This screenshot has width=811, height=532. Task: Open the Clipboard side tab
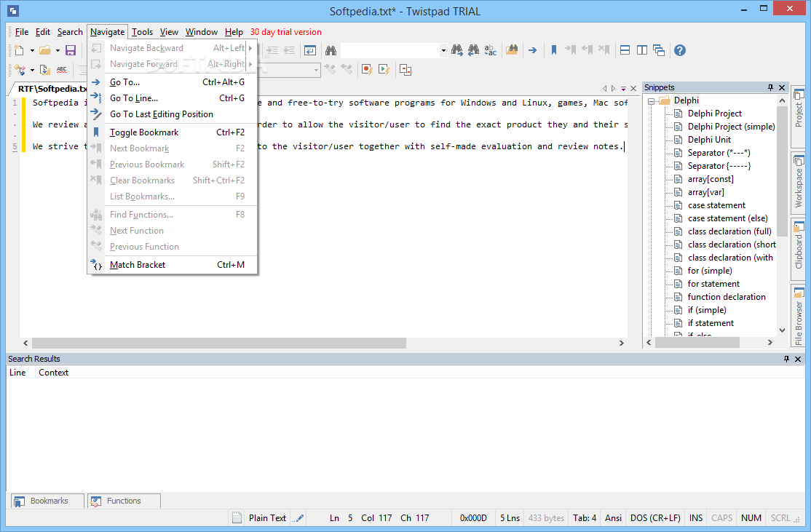coord(799,249)
